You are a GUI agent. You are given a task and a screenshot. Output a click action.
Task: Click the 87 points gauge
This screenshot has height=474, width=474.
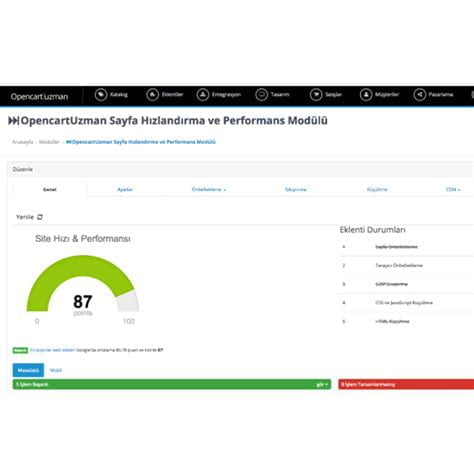(x=83, y=284)
